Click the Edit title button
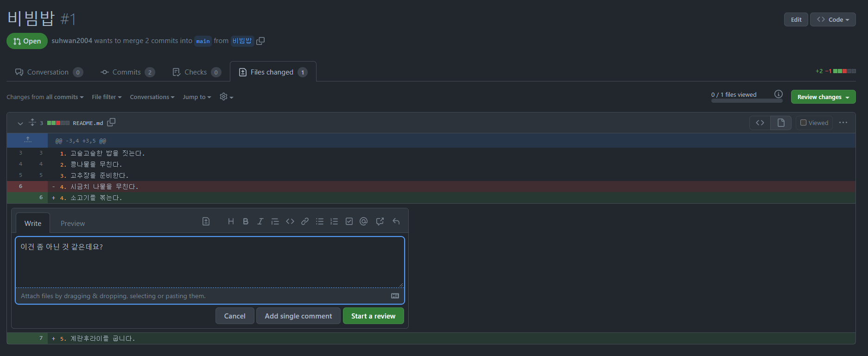Screen dimensions: 868x356 tap(796, 19)
